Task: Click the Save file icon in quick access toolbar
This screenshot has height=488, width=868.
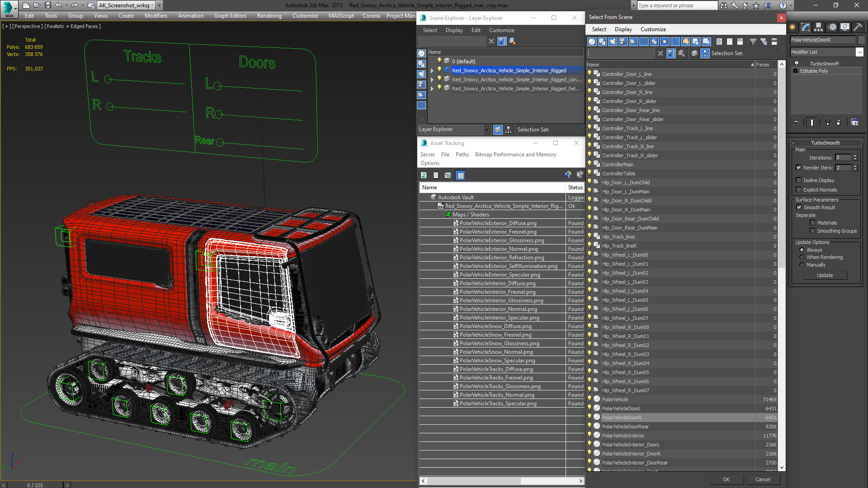Action: 48,5
